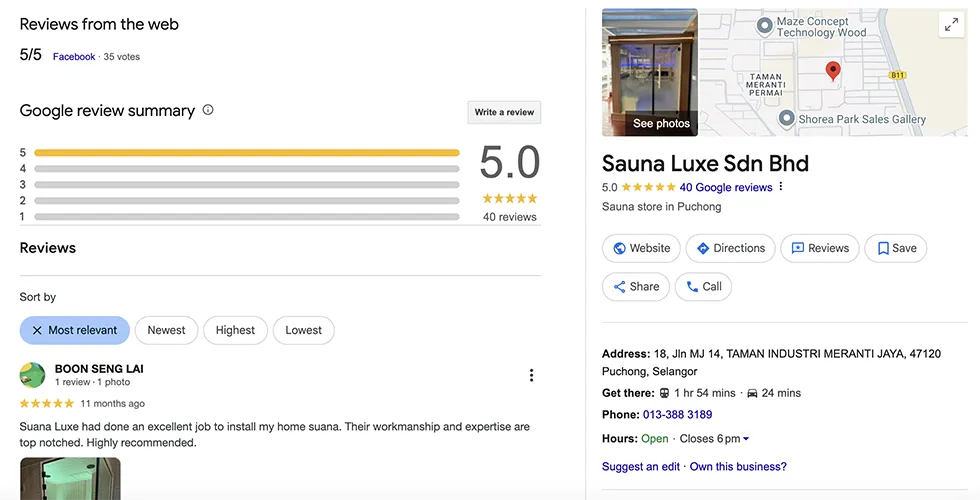
Task: Click the 1-star rating bar
Action: click(247, 217)
